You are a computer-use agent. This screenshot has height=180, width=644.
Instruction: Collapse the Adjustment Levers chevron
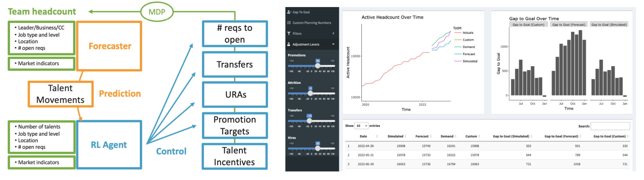(333, 44)
